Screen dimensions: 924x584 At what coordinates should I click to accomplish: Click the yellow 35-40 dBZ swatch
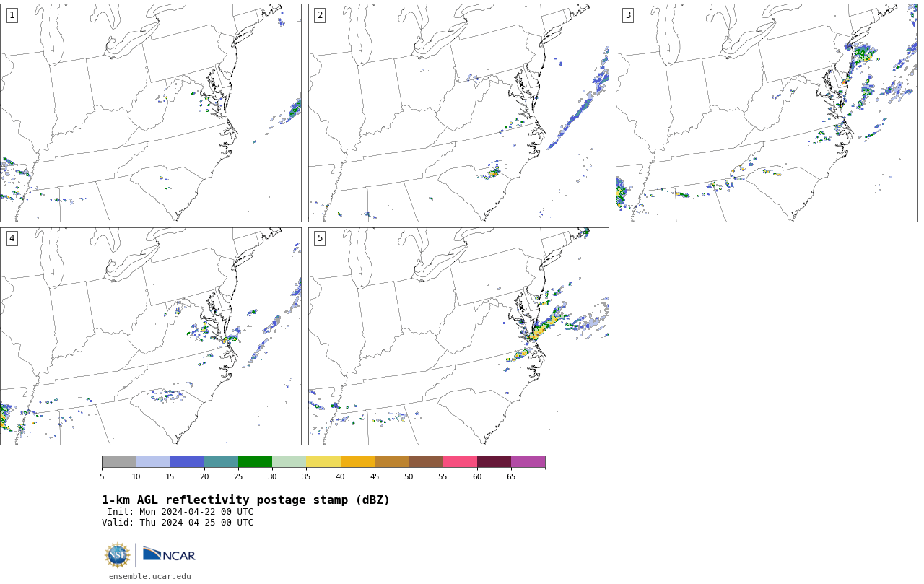pyautogui.click(x=323, y=462)
